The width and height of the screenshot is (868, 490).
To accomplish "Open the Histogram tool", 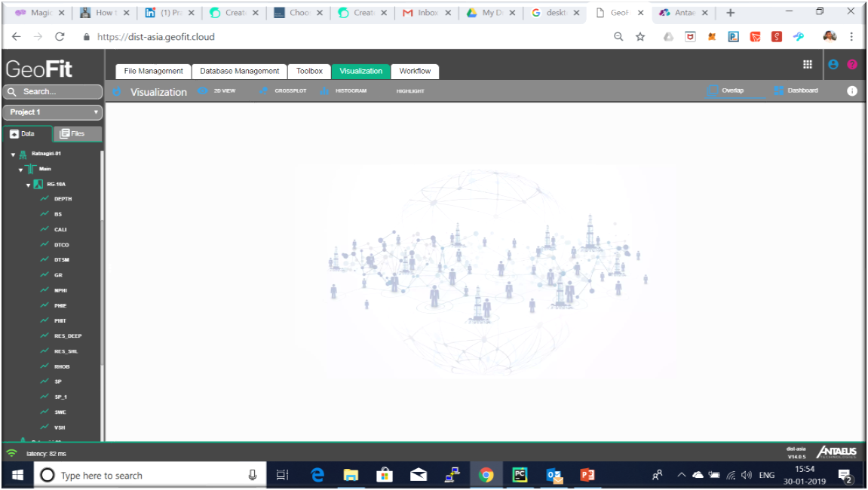I will click(x=343, y=90).
